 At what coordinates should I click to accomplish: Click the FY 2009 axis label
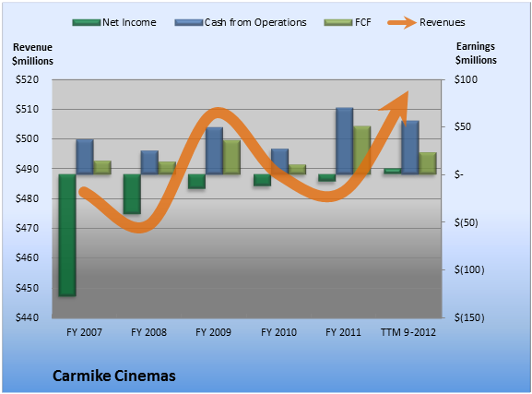(213, 332)
